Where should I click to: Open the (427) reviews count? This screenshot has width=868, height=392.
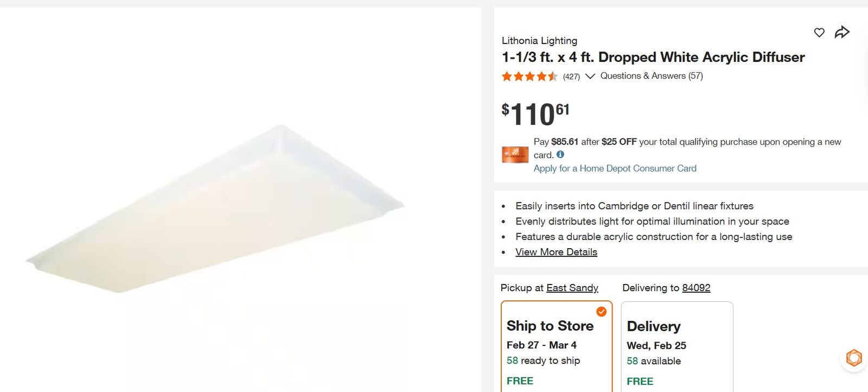point(571,77)
